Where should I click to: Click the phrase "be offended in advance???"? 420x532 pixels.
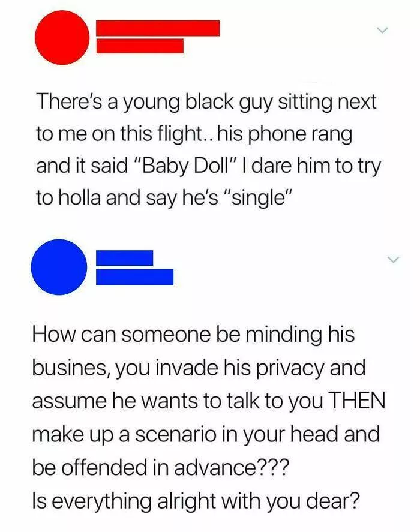pos(161,467)
